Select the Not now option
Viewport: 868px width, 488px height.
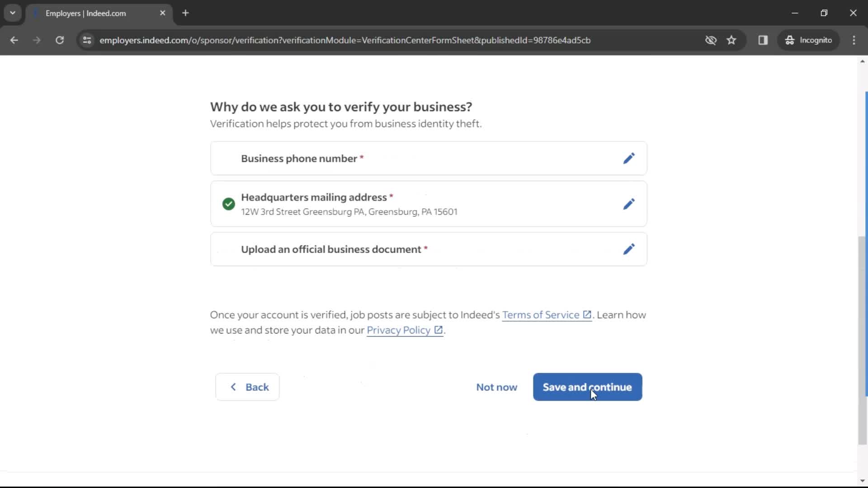click(x=496, y=387)
